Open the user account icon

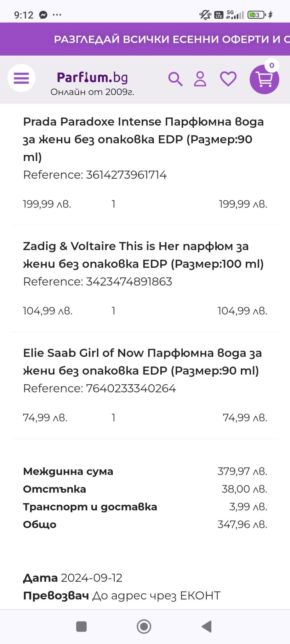pyautogui.click(x=200, y=79)
